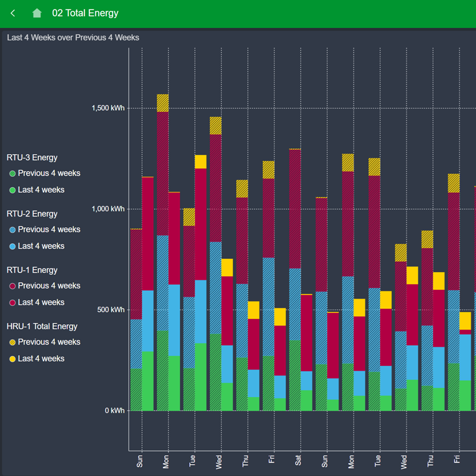Open the home icon in header
This screenshot has width=476, height=476.
pos(37,13)
